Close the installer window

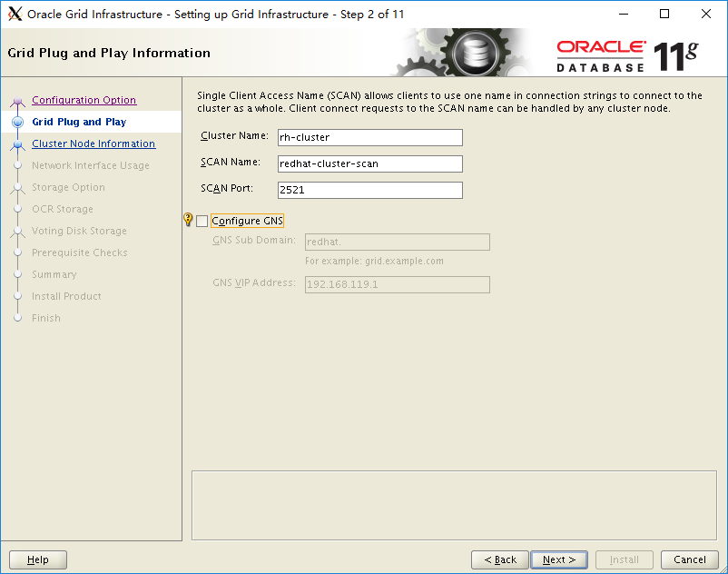click(705, 14)
